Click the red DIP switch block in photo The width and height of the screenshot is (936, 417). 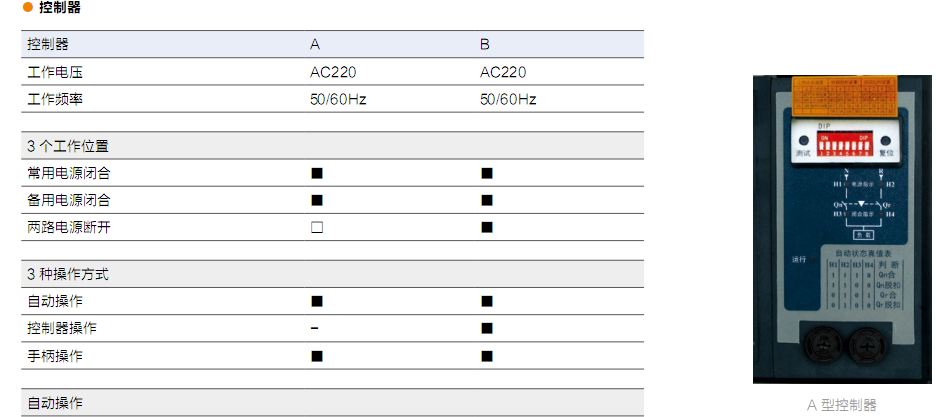pos(843,146)
